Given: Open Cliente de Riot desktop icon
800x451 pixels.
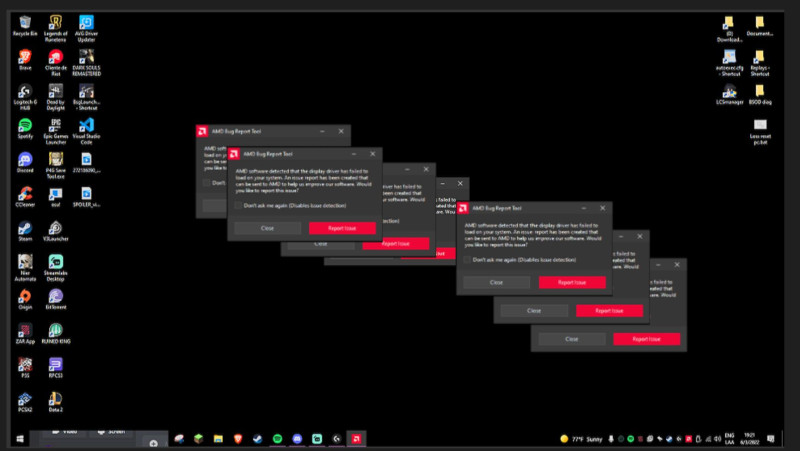Looking at the screenshot, I should coord(56,62).
